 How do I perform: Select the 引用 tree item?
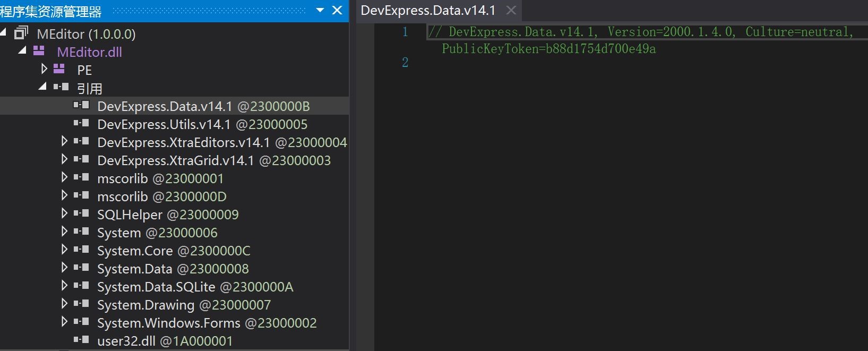[x=89, y=88]
